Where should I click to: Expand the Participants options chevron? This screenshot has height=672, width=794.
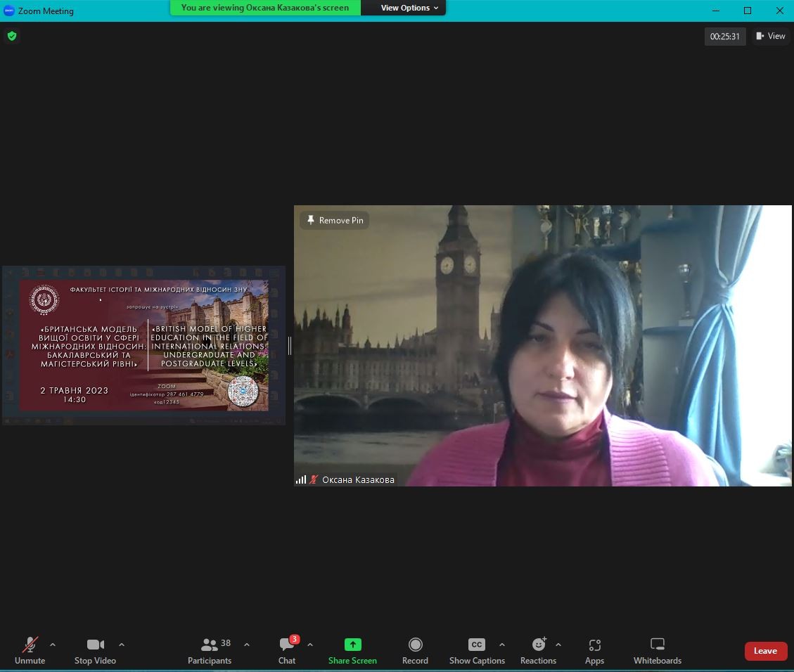point(247,645)
